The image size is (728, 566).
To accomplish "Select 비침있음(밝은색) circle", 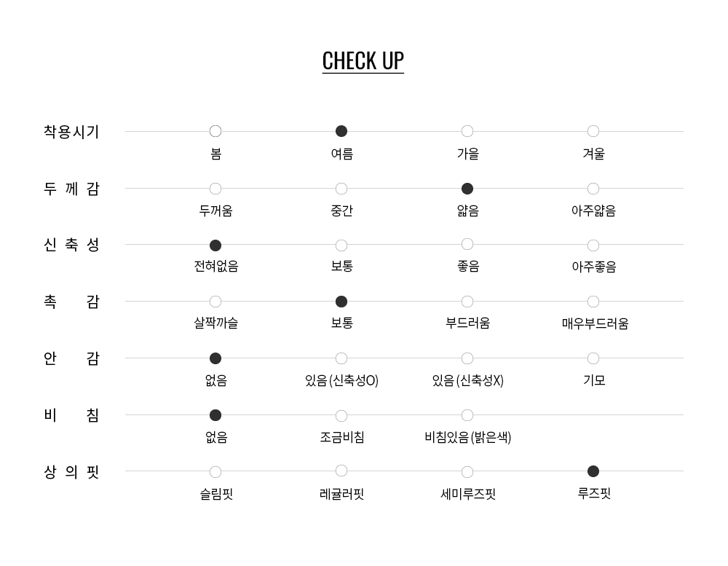I will [467, 415].
